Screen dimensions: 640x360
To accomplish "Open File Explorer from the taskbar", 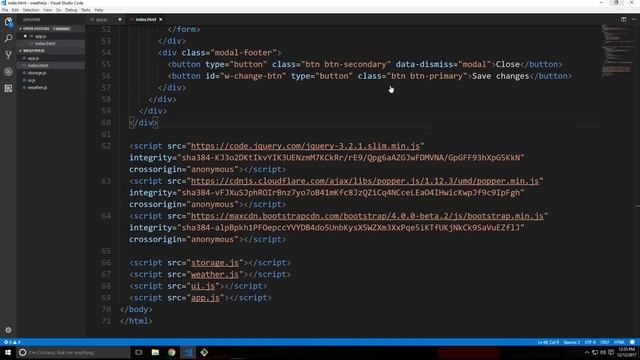I will click(x=155, y=352).
